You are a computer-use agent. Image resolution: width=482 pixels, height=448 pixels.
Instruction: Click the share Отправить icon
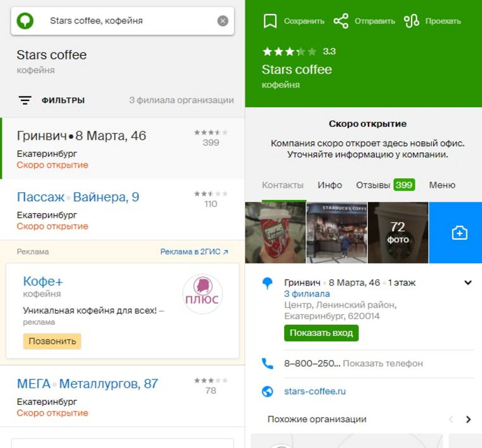[341, 21]
